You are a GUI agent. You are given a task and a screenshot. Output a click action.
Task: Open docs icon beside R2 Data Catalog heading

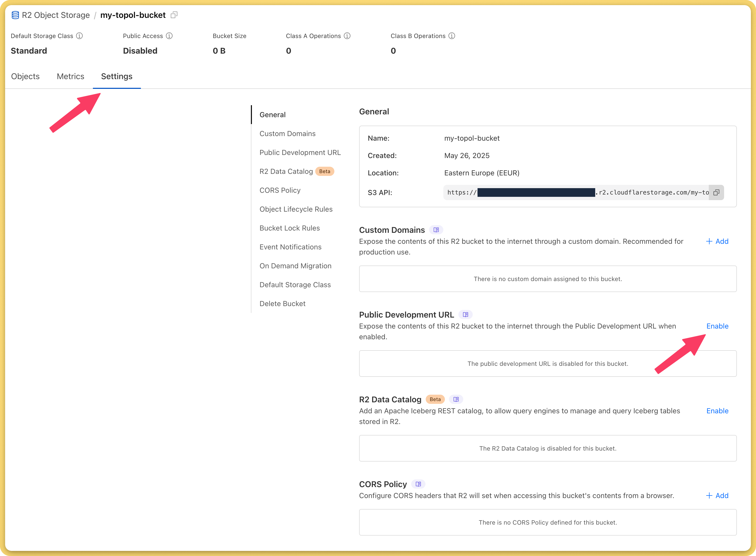point(456,400)
